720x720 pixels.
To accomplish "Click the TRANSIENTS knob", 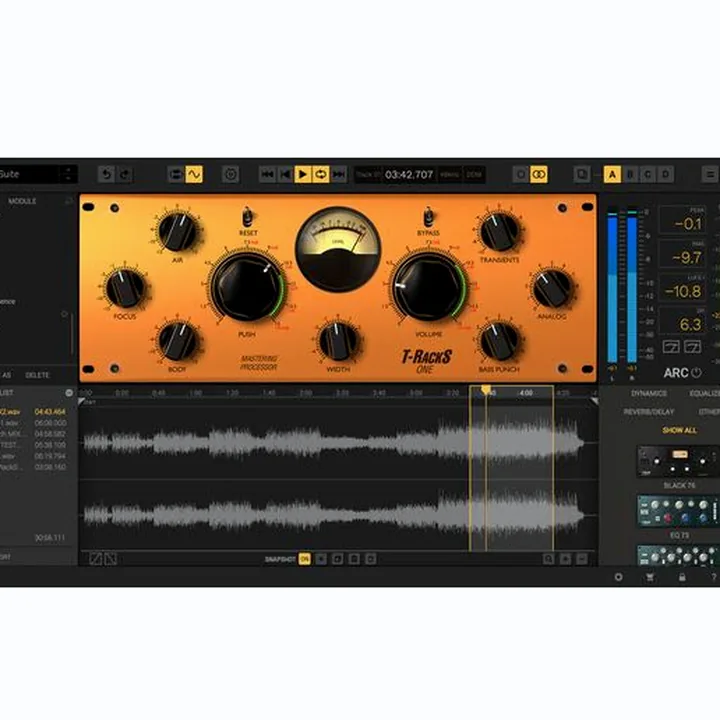I will (500, 232).
